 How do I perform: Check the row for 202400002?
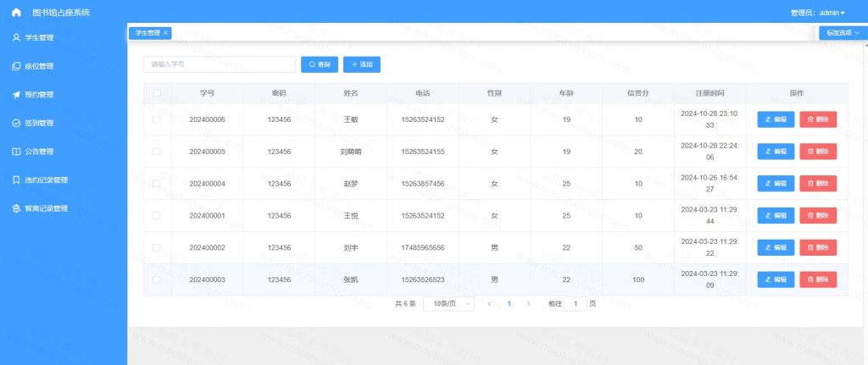click(x=157, y=248)
